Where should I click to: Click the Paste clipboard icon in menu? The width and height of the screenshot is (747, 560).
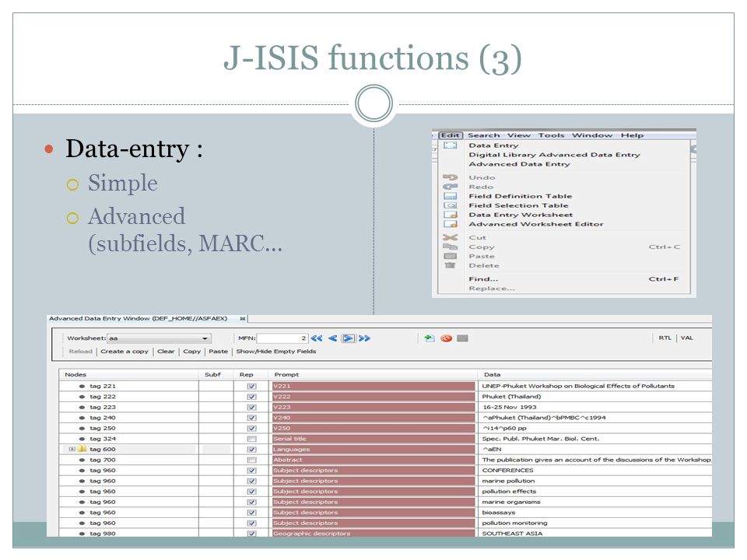(x=451, y=256)
